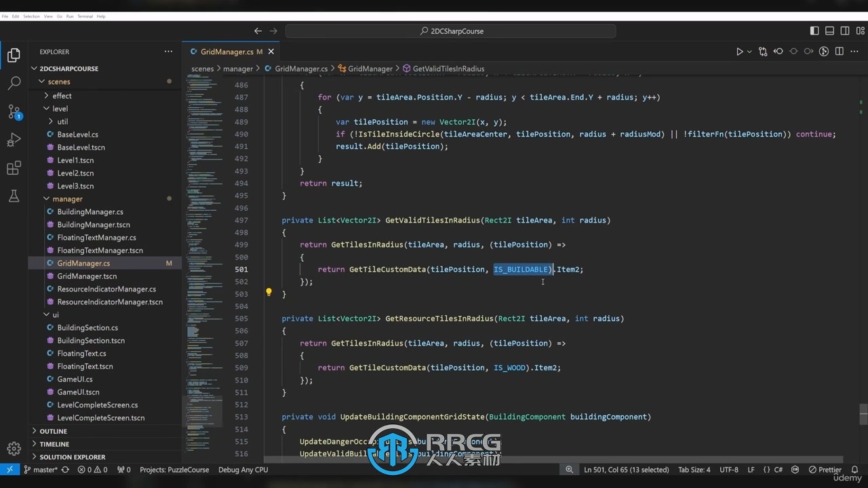868x488 pixels.
Task: Open errors and warnings count in status bar
Action: (92, 470)
